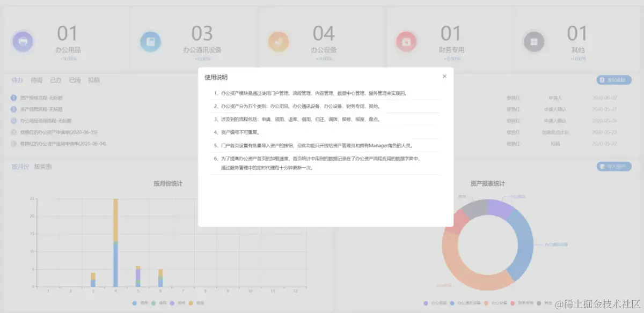Click the 使用说明 dialog title
The width and height of the screenshot is (644, 313).
click(x=216, y=77)
